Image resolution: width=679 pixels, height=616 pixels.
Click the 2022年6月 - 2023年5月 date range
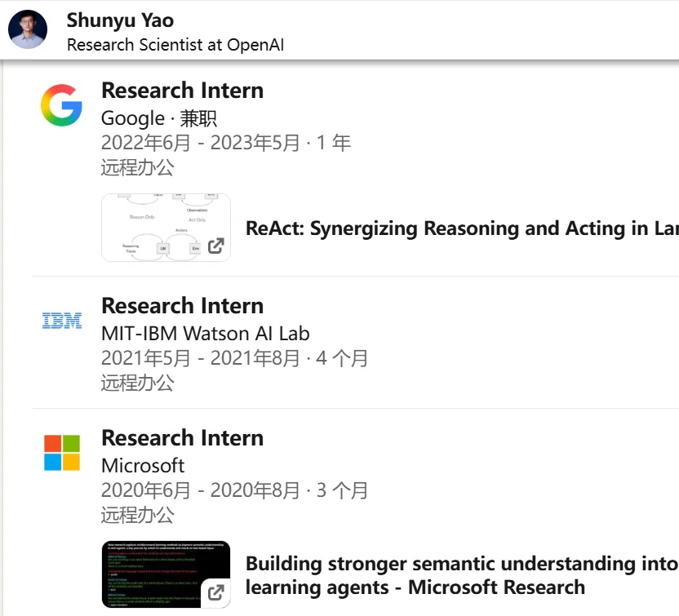tap(201, 143)
